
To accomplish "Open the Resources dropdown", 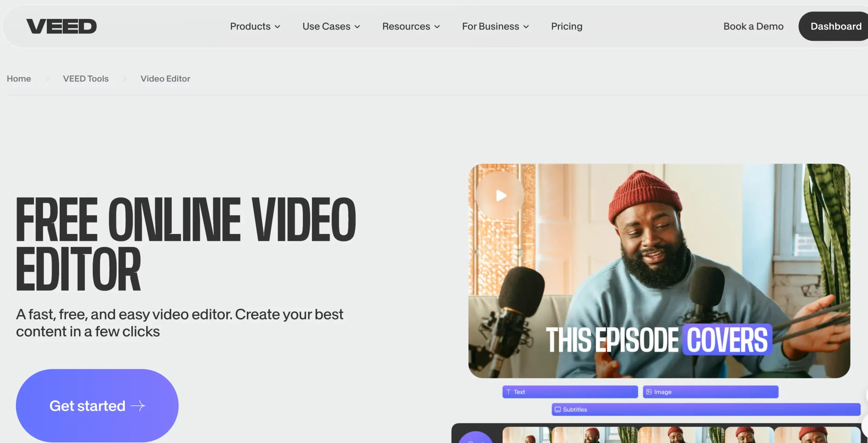I will click(x=411, y=26).
